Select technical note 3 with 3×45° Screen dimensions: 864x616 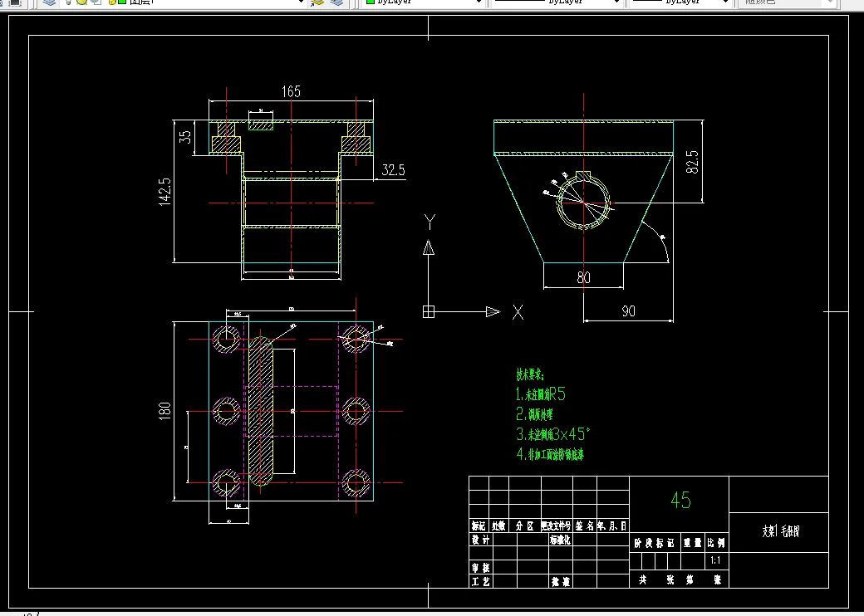coord(552,434)
